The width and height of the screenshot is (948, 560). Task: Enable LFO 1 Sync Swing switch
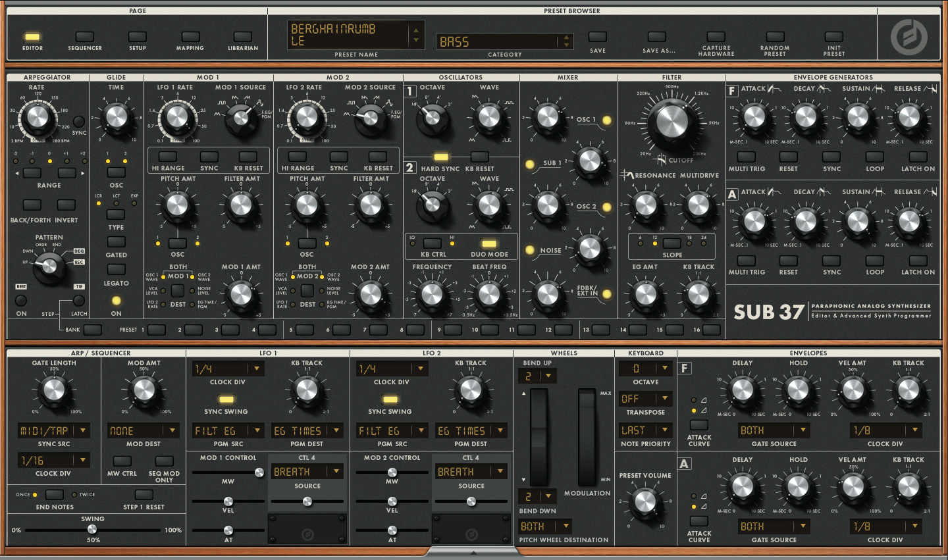[x=226, y=399]
